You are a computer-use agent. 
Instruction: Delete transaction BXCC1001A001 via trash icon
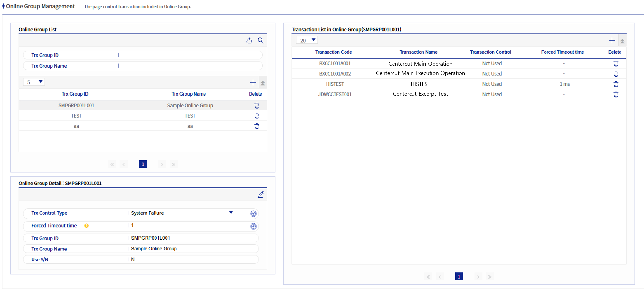coord(616,64)
